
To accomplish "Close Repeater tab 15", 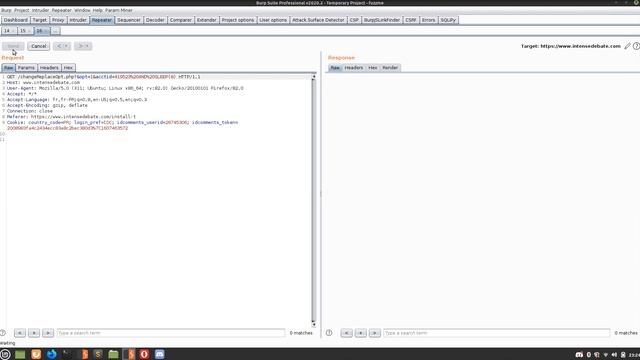I will coord(29,31).
